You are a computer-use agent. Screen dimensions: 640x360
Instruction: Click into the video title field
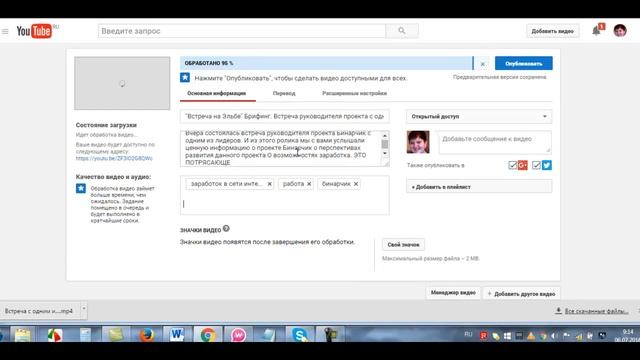click(284, 116)
